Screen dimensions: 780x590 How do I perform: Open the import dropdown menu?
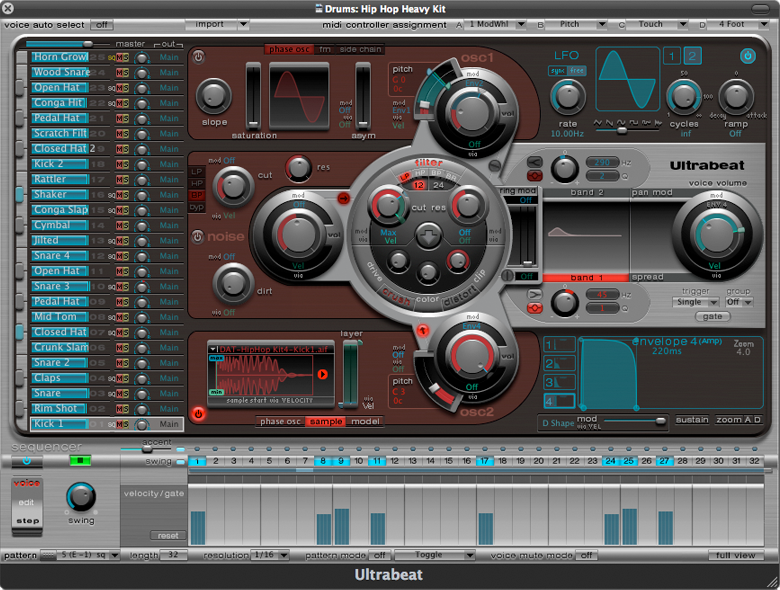216,24
